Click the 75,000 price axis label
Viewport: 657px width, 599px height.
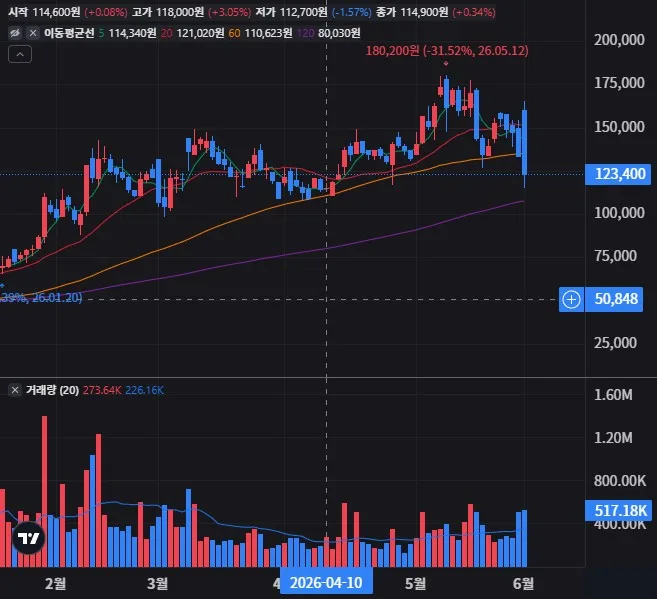tap(615, 256)
